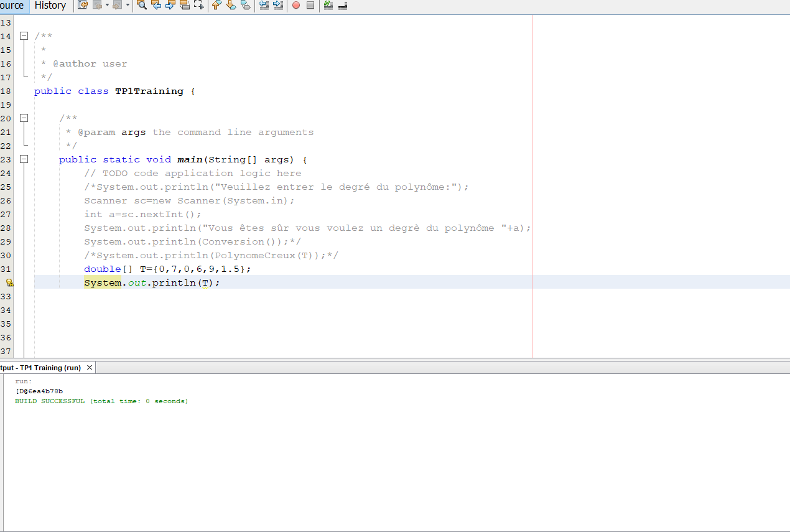Jump to the Last Edit location icon
The height and width of the screenshot is (532, 790).
(83, 6)
